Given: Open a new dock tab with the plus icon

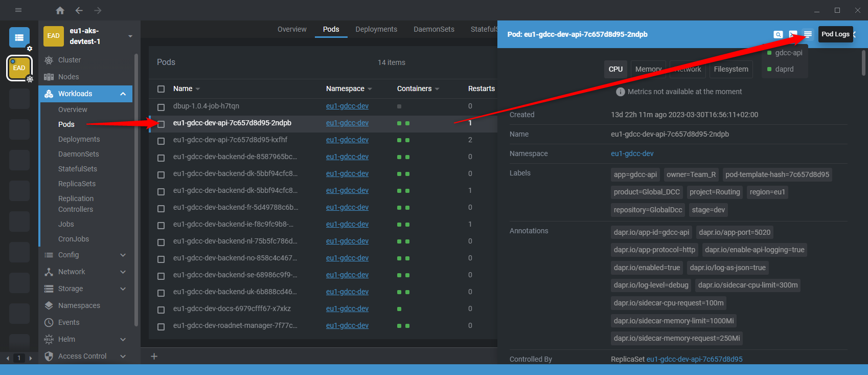Looking at the screenshot, I should [x=154, y=356].
